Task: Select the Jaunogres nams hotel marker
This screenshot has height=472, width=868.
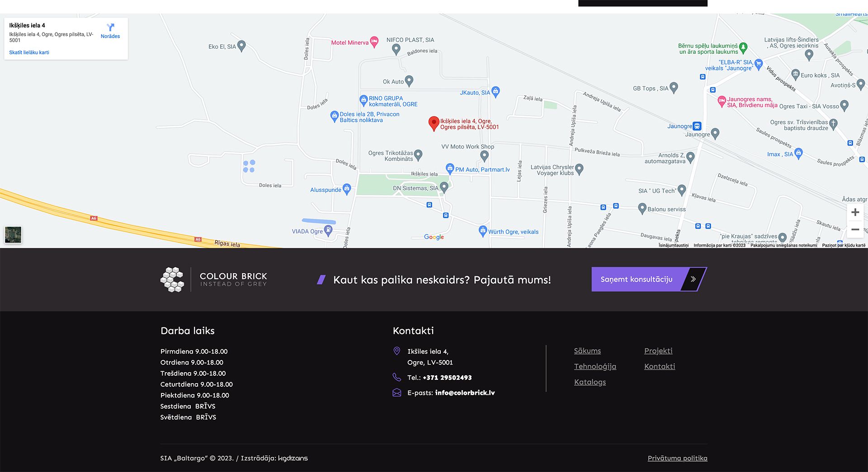Action: (722, 101)
